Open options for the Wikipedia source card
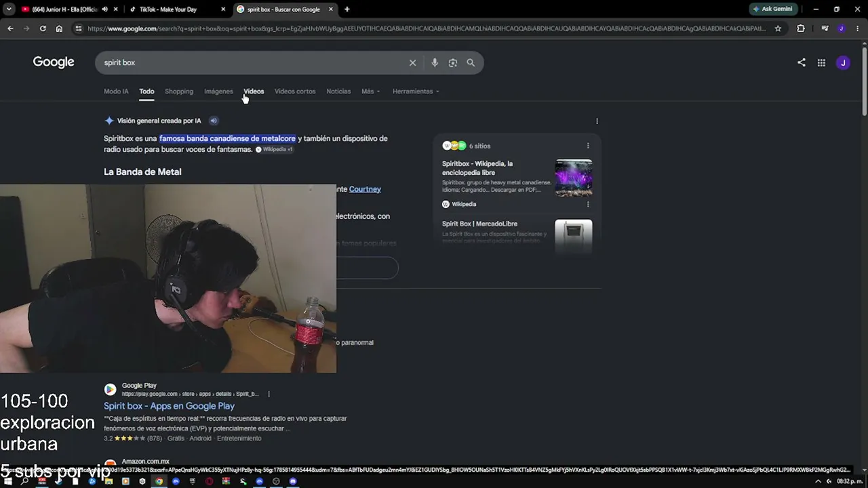Image resolution: width=868 pixels, height=488 pixels. point(588,204)
